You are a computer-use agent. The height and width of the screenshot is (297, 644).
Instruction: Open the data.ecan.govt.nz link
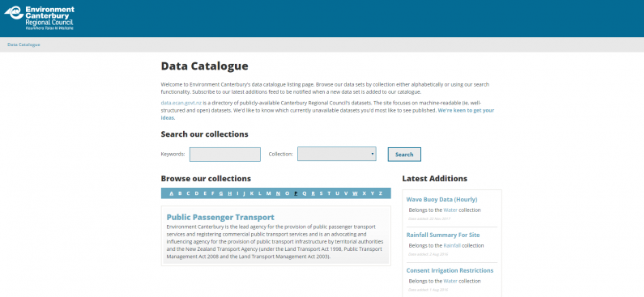(181, 103)
